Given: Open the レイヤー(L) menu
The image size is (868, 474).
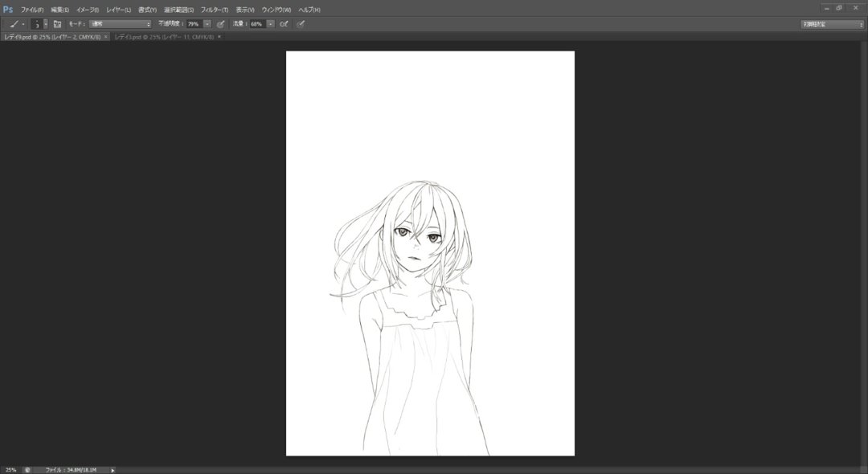Looking at the screenshot, I should pyautogui.click(x=118, y=10).
